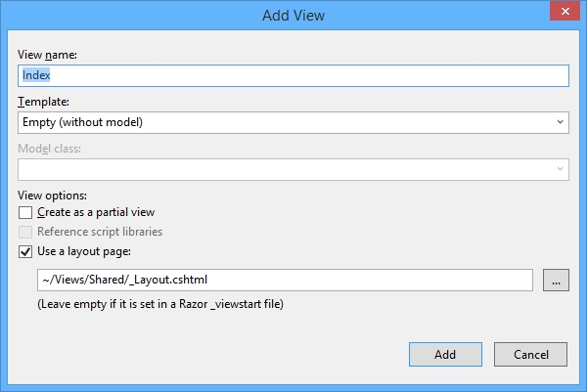Click the "View name:" label
Screen dimensions: 587x392
[x=47, y=55]
